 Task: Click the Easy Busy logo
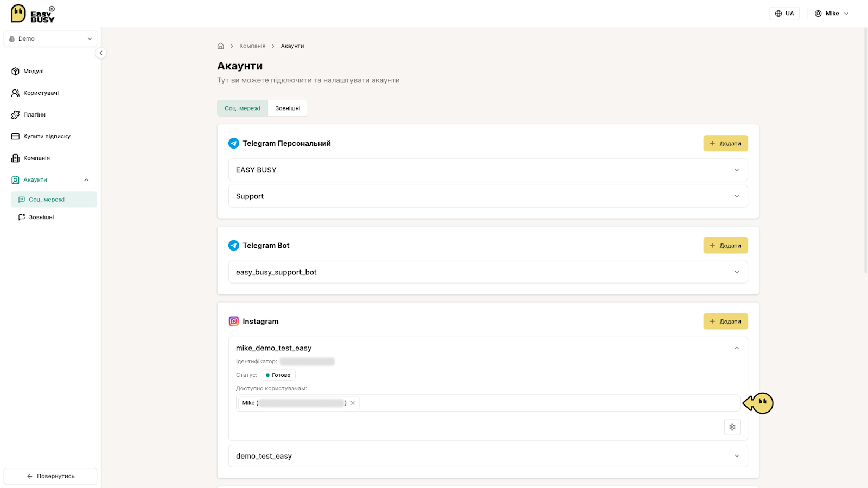click(x=33, y=14)
